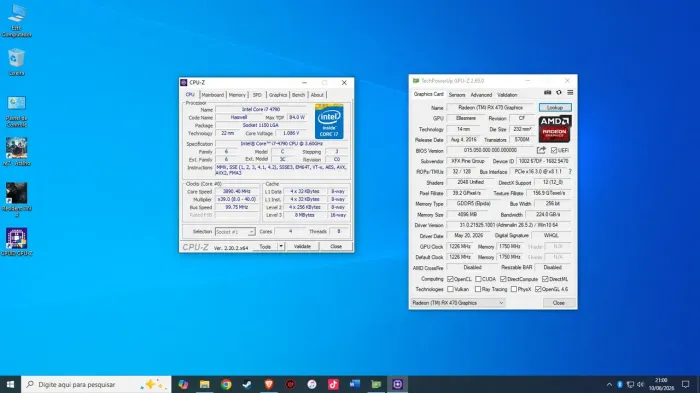Click the Lookup button in GPU-Z
This screenshot has width=700, height=393.
click(555, 108)
